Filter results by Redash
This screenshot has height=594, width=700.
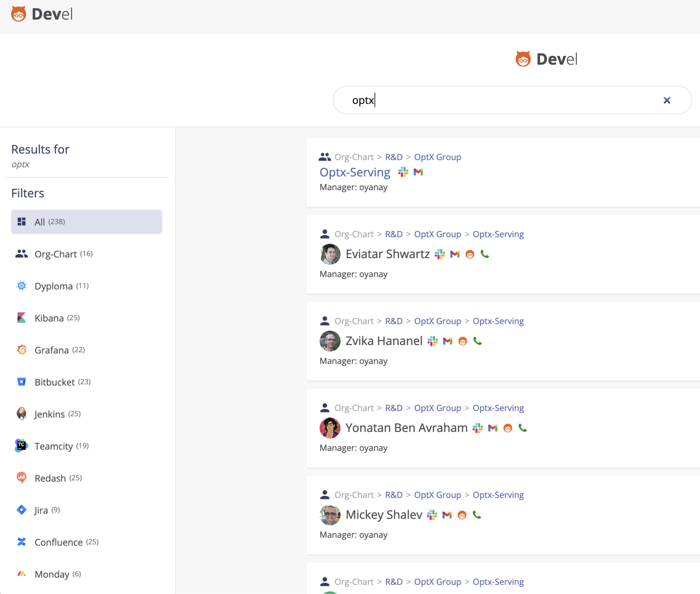click(x=87, y=478)
